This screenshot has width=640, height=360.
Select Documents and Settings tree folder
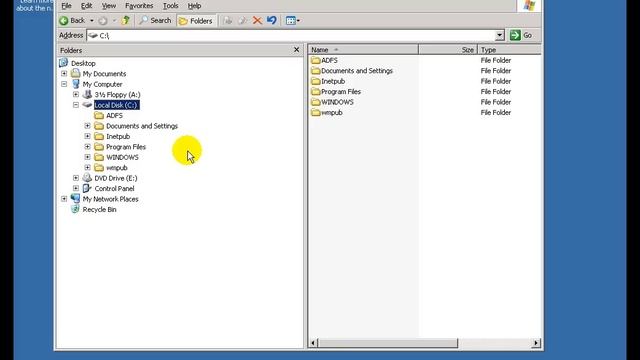[142, 126]
